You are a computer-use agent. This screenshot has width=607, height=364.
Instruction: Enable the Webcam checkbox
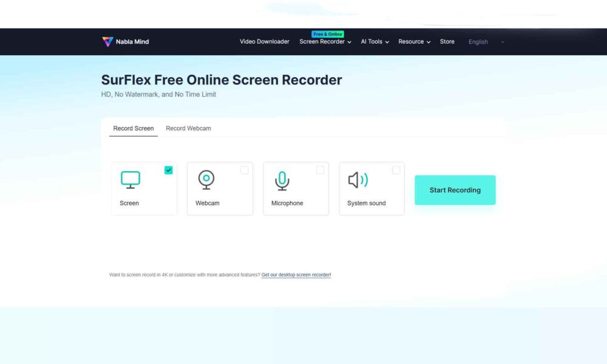pos(244,170)
